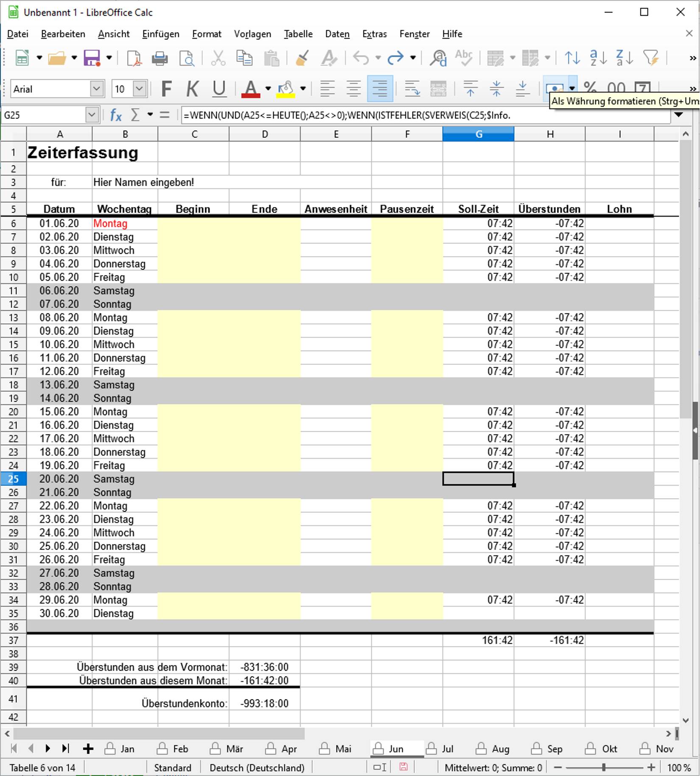
Task: Add a new sheet with plus button
Action: (x=88, y=748)
